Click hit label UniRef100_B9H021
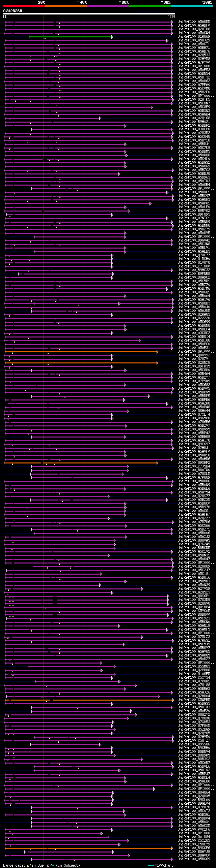The height and width of the screenshot is (868, 216). [x=194, y=122]
